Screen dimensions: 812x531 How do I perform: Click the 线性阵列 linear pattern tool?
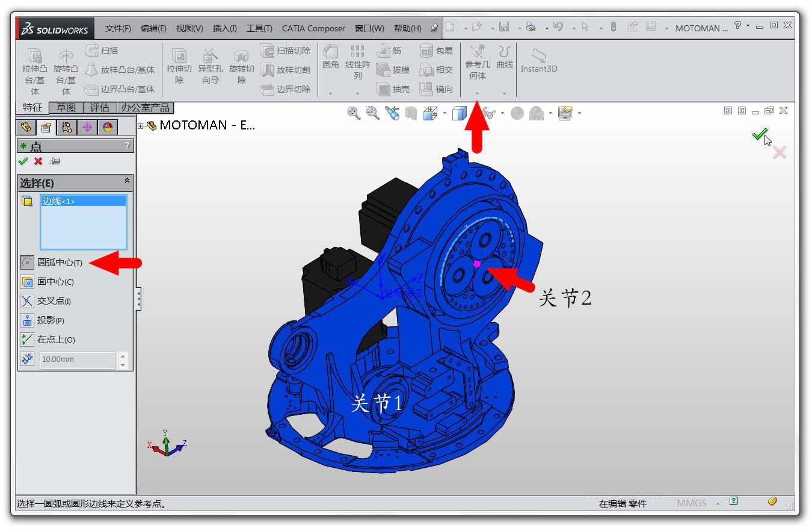358,62
